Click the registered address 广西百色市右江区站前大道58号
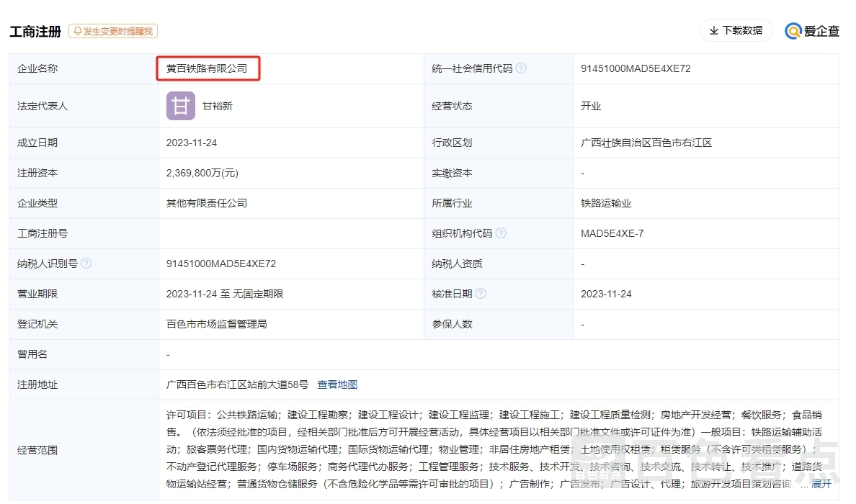Screen dimensions: 856x504 pyautogui.click(x=237, y=384)
